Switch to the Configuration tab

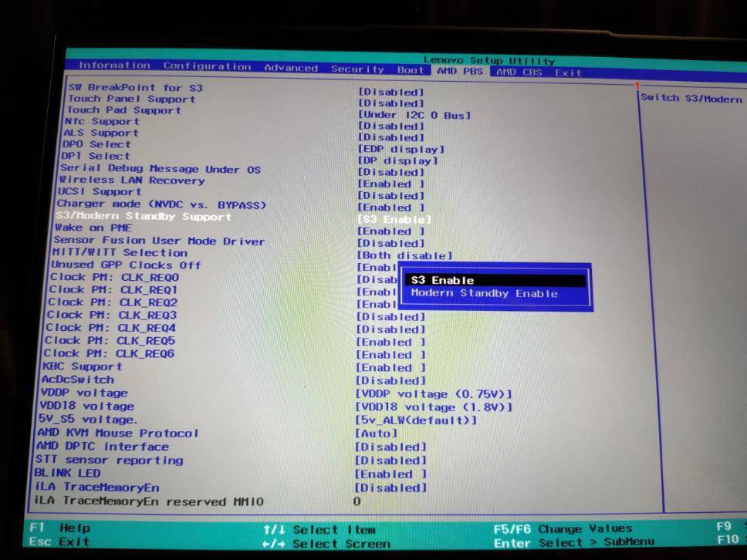[x=208, y=66]
